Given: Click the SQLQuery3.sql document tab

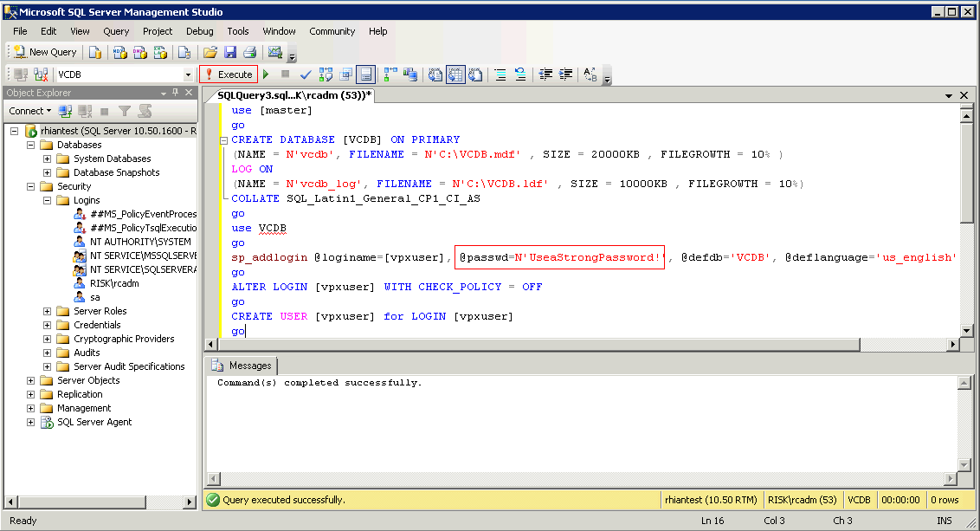Looking at the screenshot, I should tap(293, 95).
